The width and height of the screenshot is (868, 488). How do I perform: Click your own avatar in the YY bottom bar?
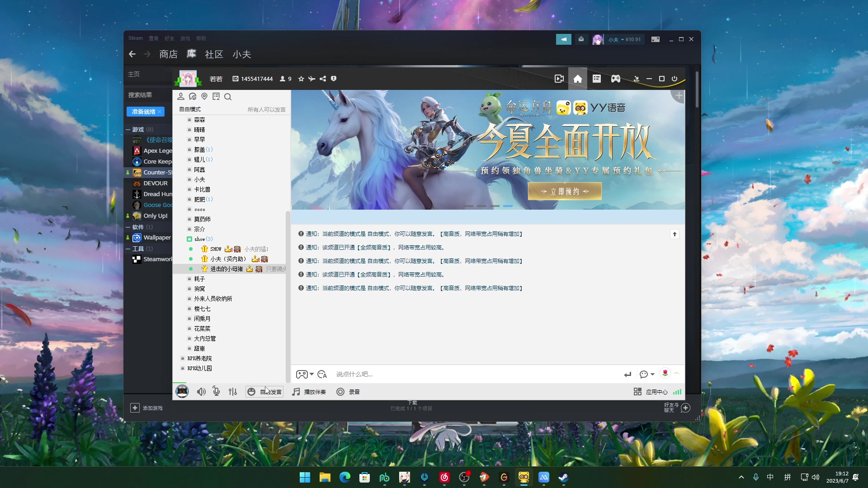coord(182,391)
